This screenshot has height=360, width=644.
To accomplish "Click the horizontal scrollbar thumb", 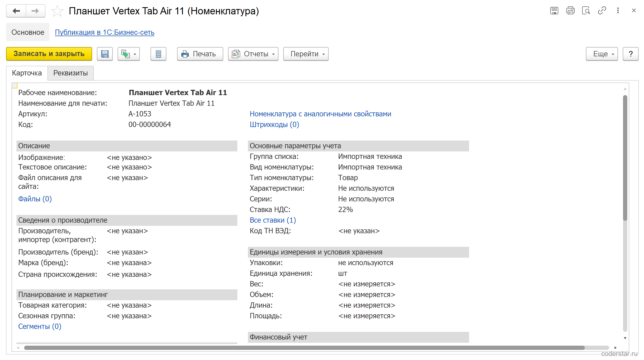I will pyautogui.click(x=304, y=348).
